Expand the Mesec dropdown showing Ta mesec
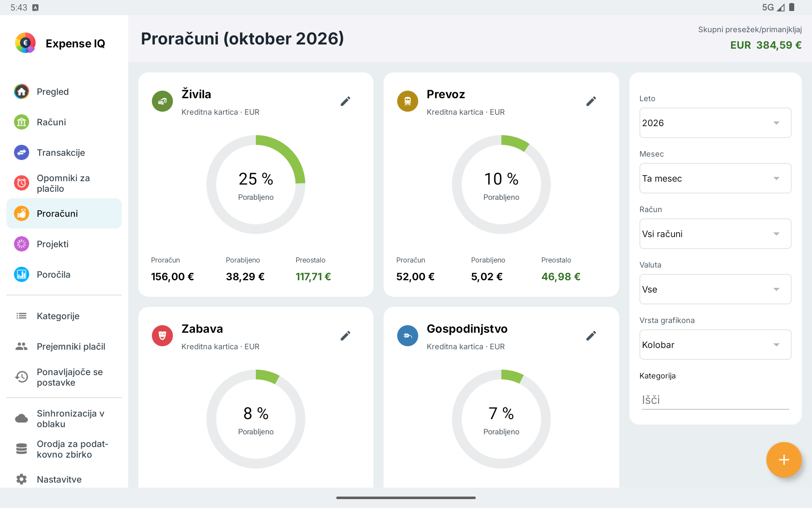Image resolution: width=812 pixels, height=508 pixels. pyautogui.click(x=715, y=178)
